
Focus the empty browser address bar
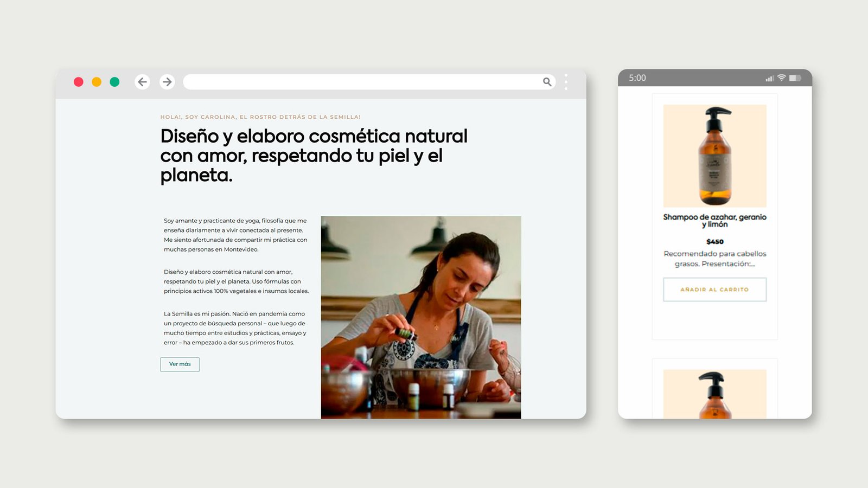pos(358,82)
